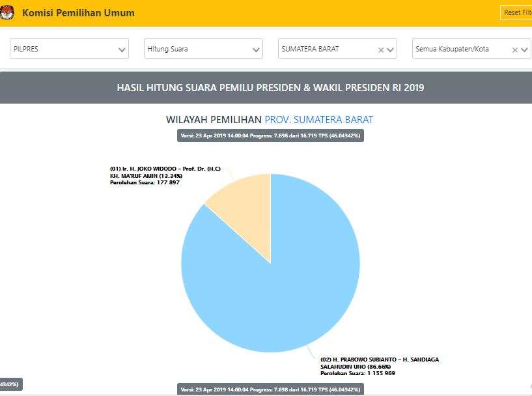532x396 pixels.
Task: Click the bottom Versi 23 Apr 2019 progress badge
Action: 270,389
